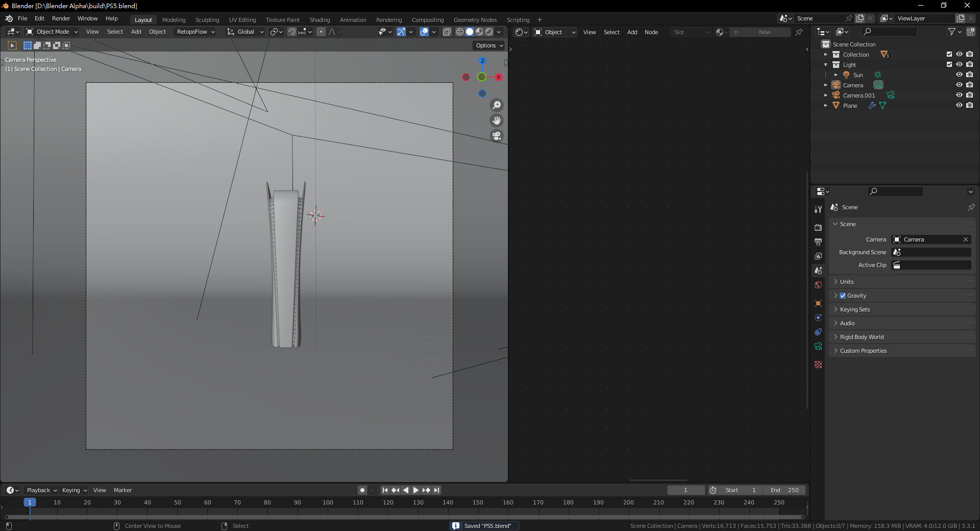Open the Render properties tab icon
The image size is (980, 531).
click(818, 227)
